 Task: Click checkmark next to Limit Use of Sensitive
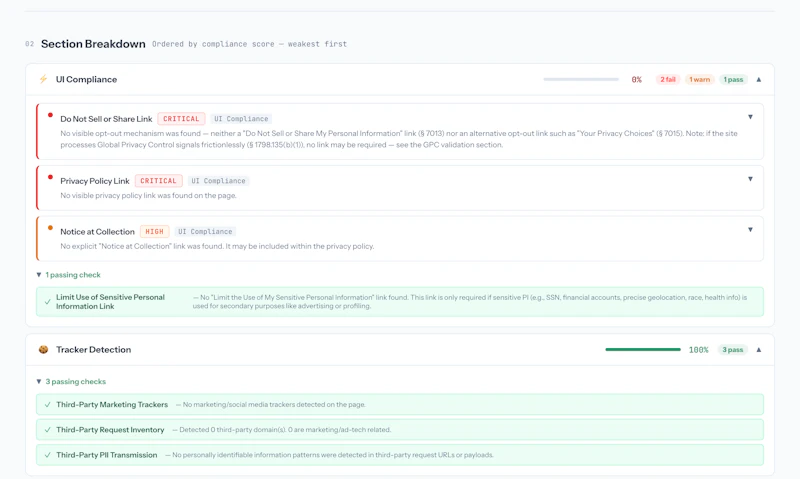pos(47,301)
